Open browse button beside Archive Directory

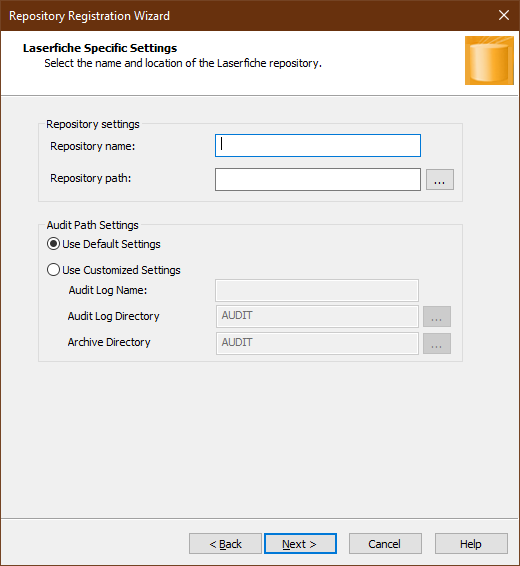coord(437,343)
